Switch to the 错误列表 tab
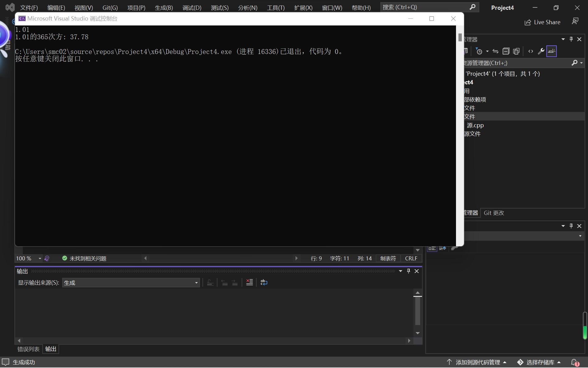 (28, 349)
